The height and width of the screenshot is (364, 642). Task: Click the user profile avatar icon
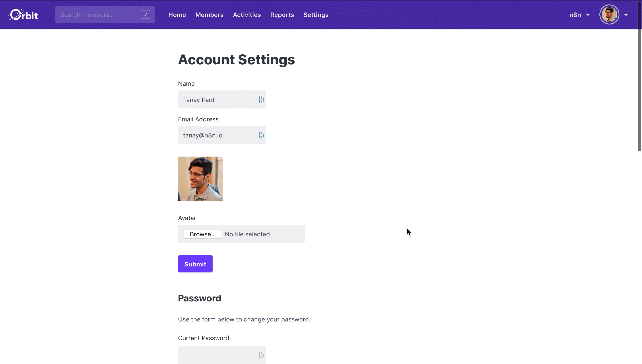coord(610,14)
